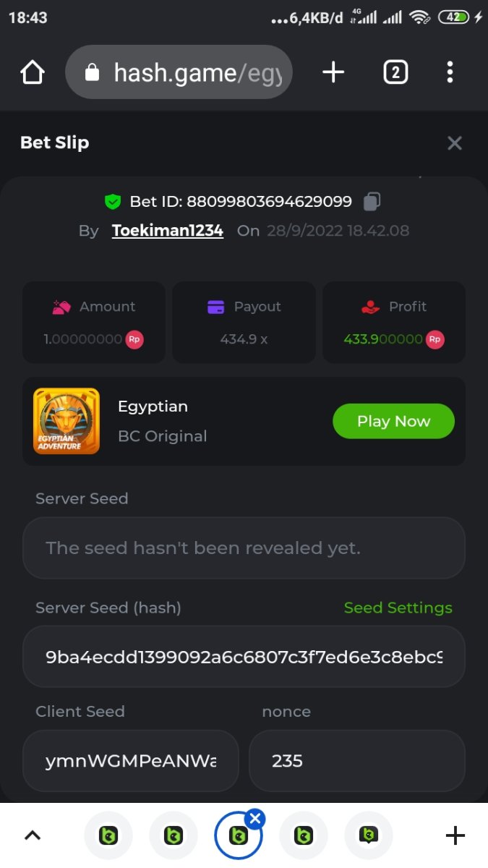Add a new tab from bottom strip plus
The image size is (488, 868).
pos(455,836)
